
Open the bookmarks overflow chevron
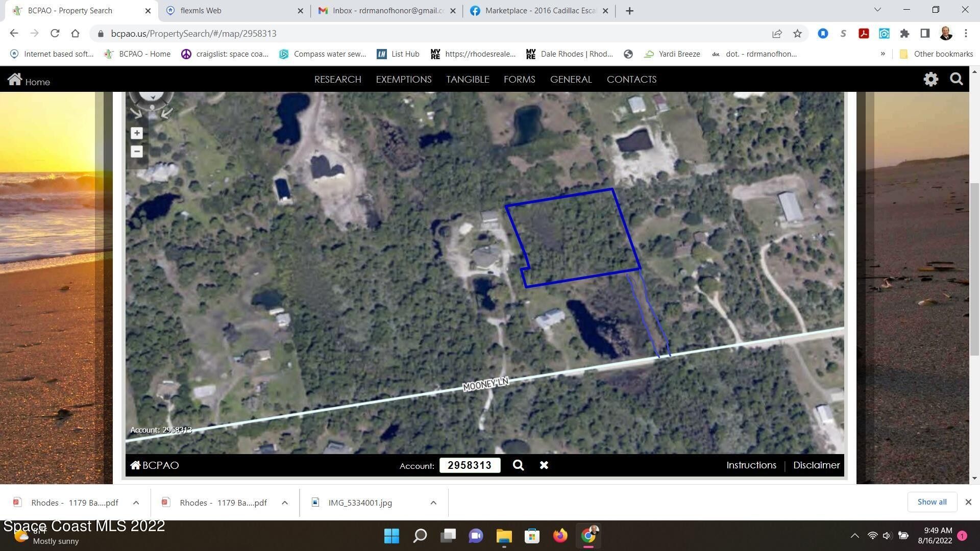883,54
